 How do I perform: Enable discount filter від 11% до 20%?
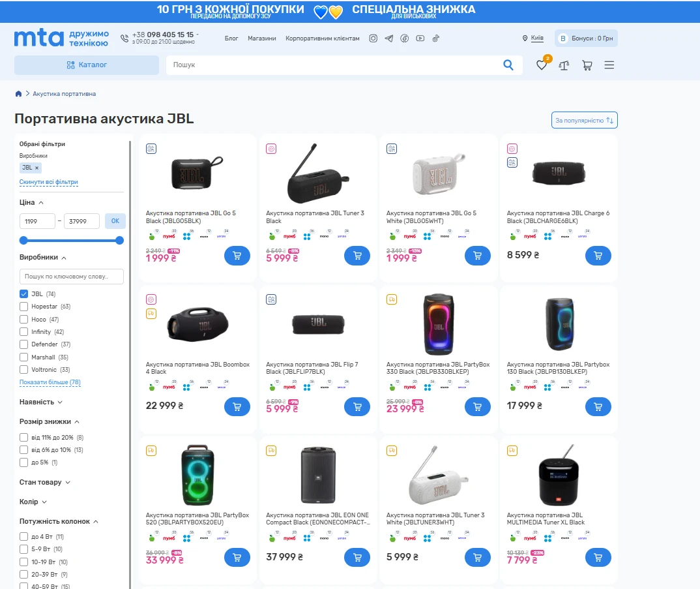(23, 438)
